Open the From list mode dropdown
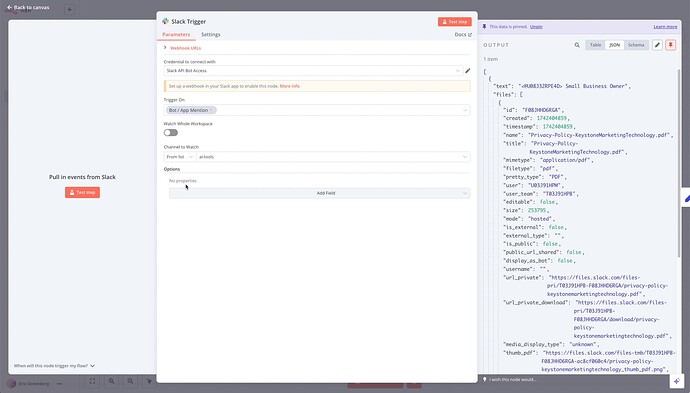The width and height of the screenshot is (690, 393). [180, 157]
